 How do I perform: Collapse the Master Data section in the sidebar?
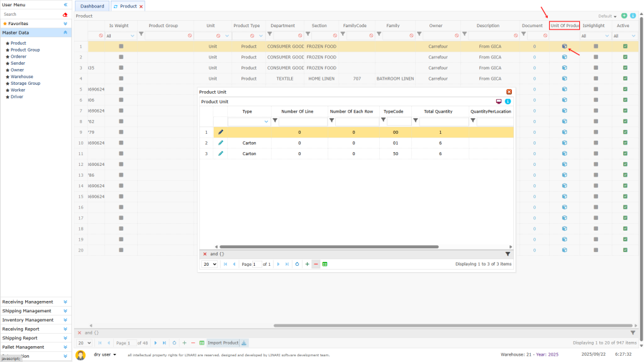click(x=67, y=32)
